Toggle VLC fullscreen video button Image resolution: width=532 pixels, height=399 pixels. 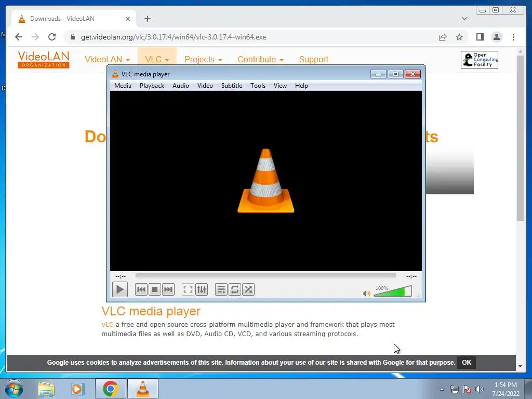click(x=188, y=289)
